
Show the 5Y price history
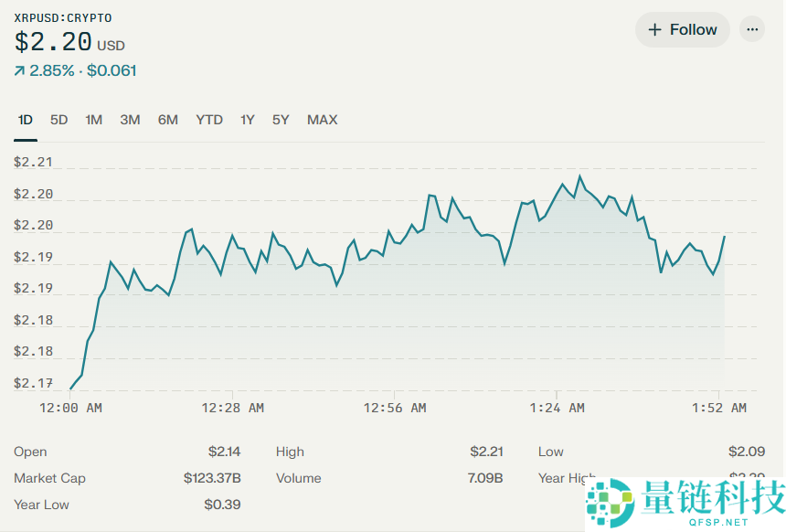point(281,120)
